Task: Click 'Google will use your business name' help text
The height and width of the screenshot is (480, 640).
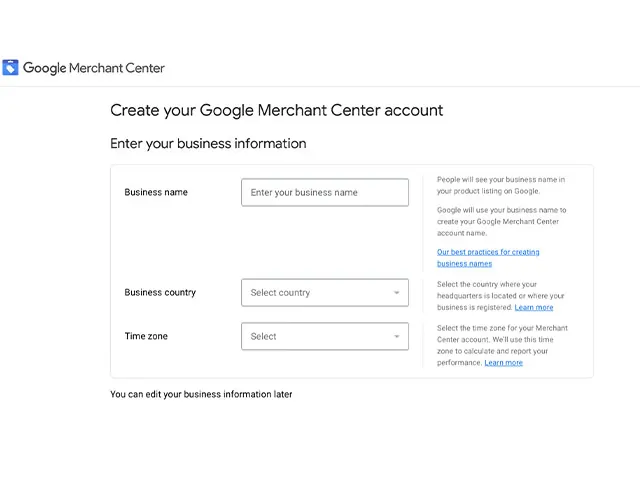Action: click(x=502, y=222)
